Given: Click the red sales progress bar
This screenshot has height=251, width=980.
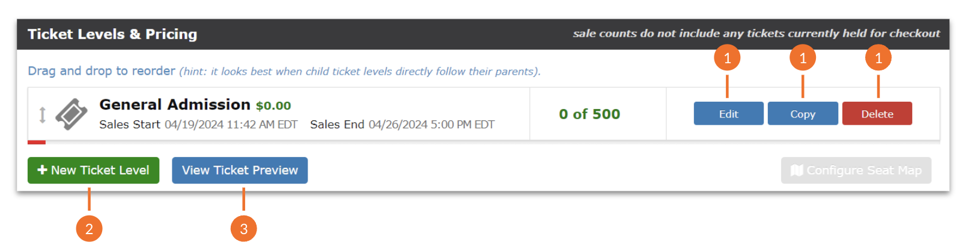Looking at the screenshot, I should click(37, 143).
